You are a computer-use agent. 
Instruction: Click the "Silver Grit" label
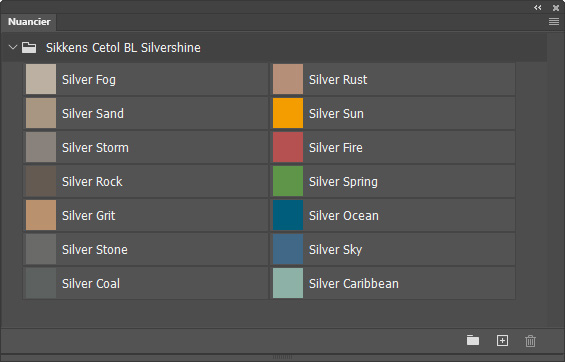pos(89,215)
